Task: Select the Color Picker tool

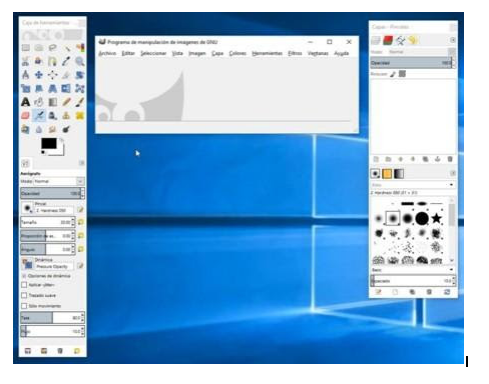Action: 66,61
